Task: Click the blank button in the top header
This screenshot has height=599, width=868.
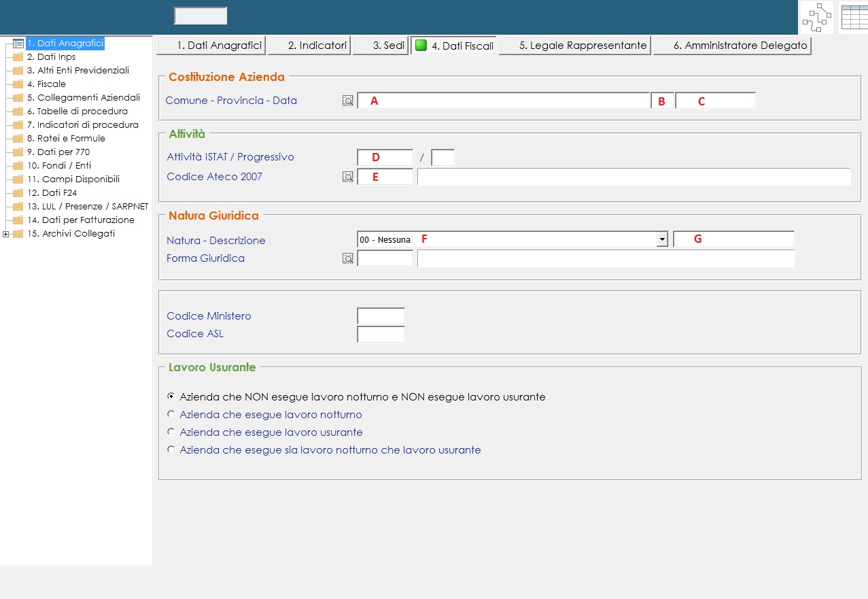Action: tap(201, 16)
